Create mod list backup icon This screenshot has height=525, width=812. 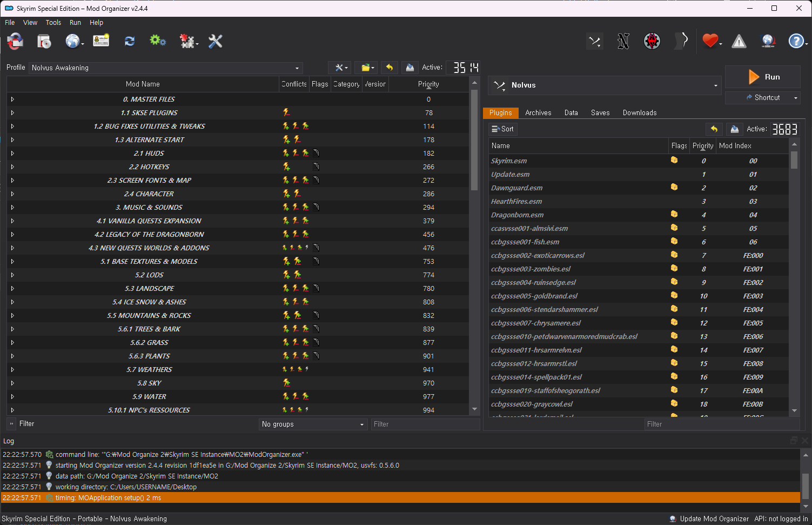pyautogui.click(x=410, y=68)
